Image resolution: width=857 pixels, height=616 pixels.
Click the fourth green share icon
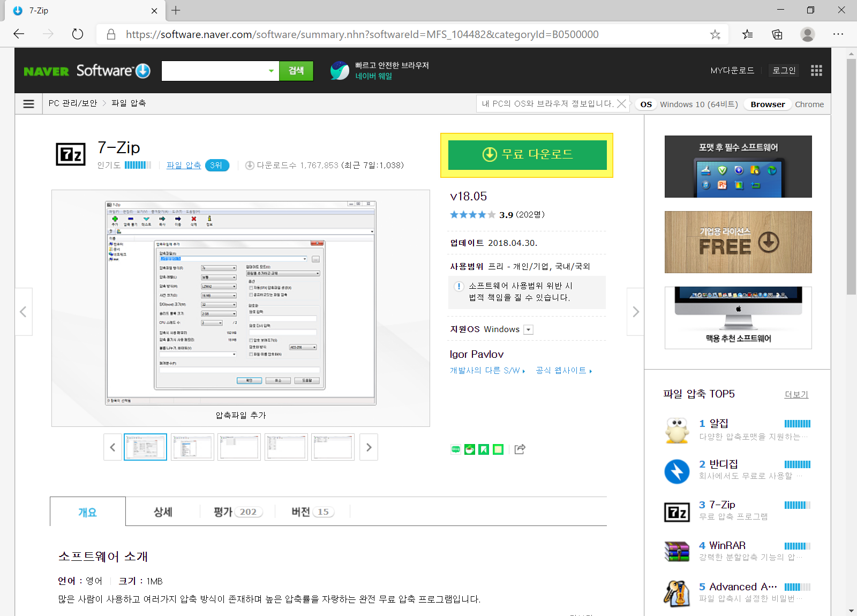498,449
